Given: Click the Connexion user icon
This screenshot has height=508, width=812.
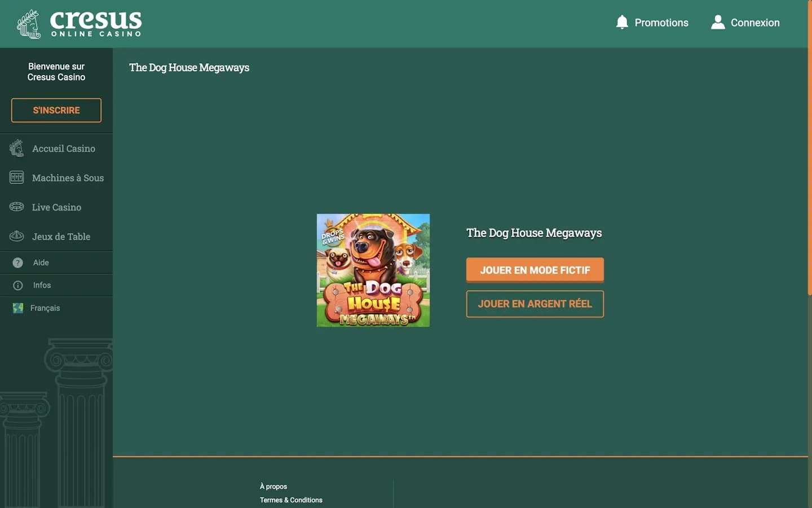Looking at the screenshot, I should tap(717, 22).
